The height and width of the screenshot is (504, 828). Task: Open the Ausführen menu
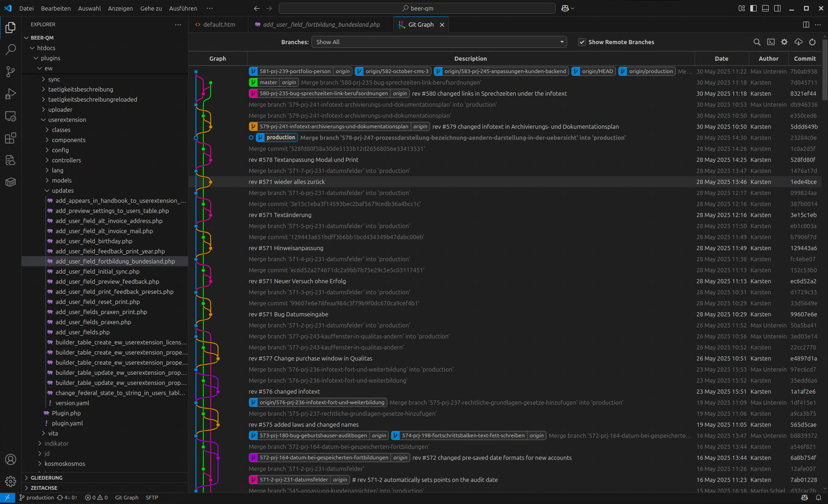[x=183, y=8]
